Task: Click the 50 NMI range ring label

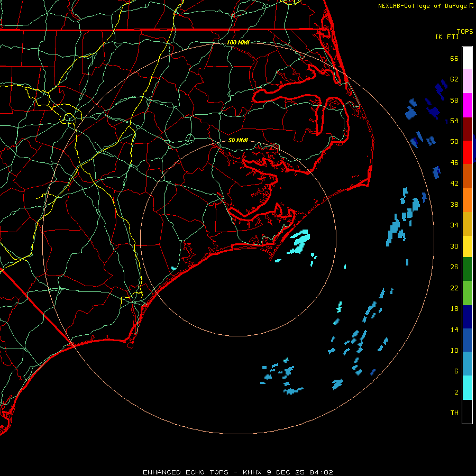Action: click(x=238, y=140)
